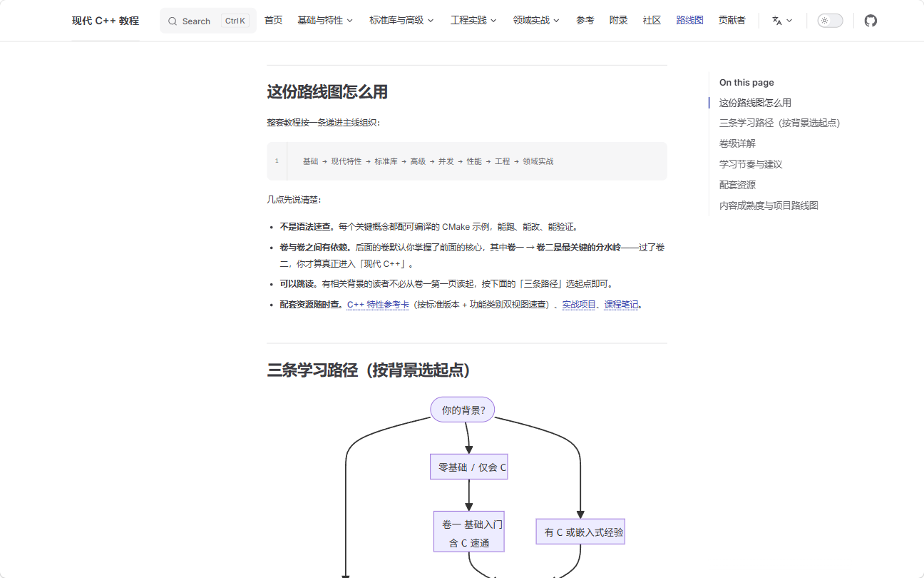Focus the Search box
Image resolution: width=924 pixels, height=578 pixels.
(x=208, y=21)
